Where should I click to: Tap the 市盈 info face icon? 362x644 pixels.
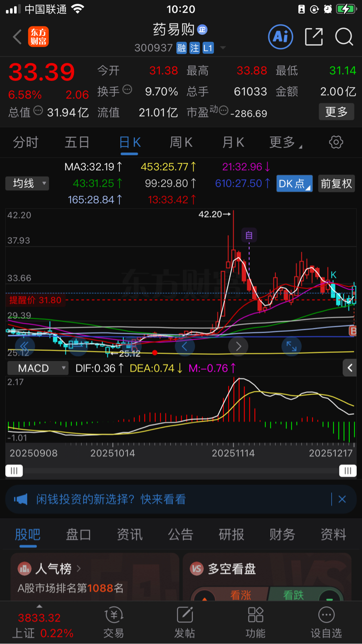(223, 111)
